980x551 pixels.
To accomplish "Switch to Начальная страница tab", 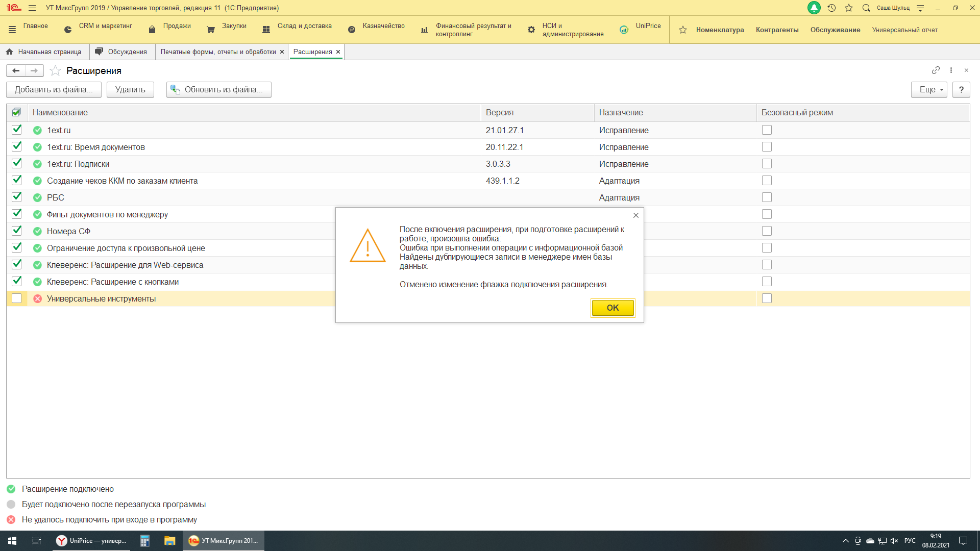I will (44, 52).
